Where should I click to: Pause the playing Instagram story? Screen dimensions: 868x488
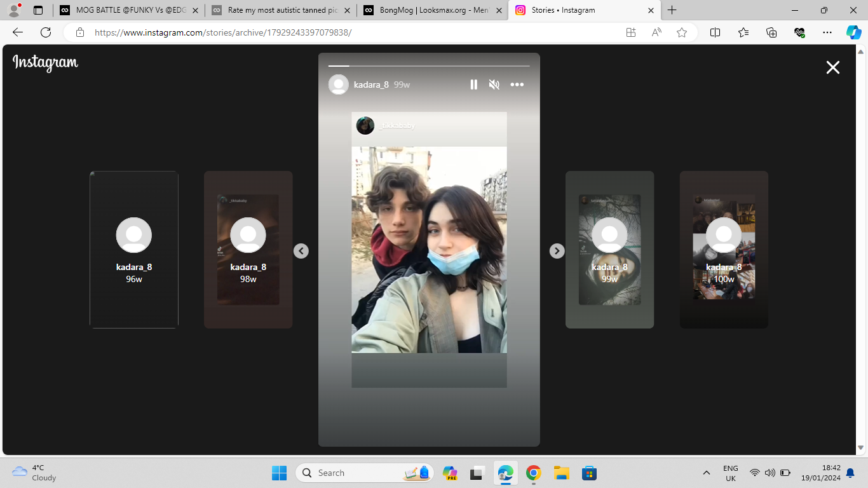(473, 85)
